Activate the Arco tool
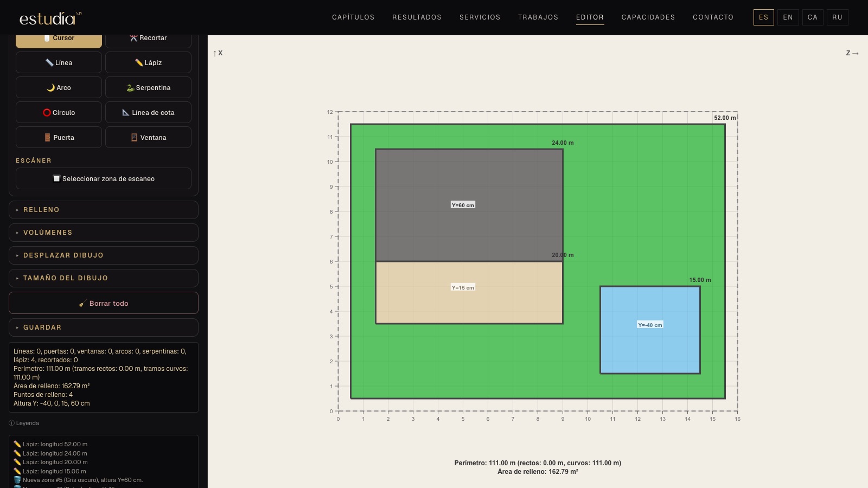Screen dimensions: 868x488 point(59,87)
